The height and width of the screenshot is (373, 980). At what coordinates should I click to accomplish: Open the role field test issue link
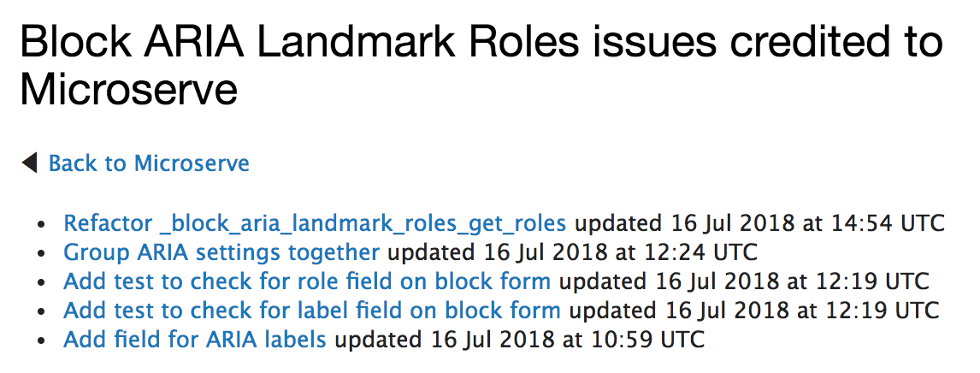tap(307, 281)
